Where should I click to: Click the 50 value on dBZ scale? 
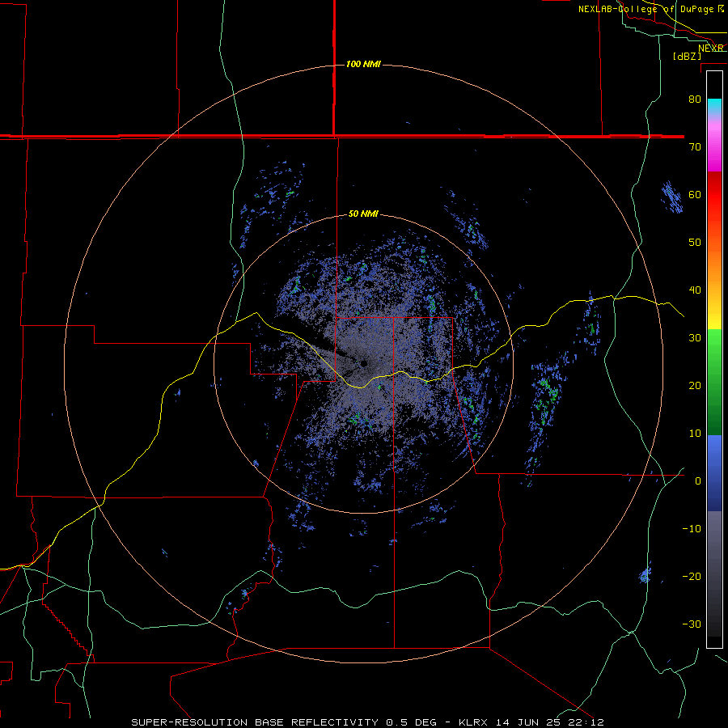click(x=695, y=243)
